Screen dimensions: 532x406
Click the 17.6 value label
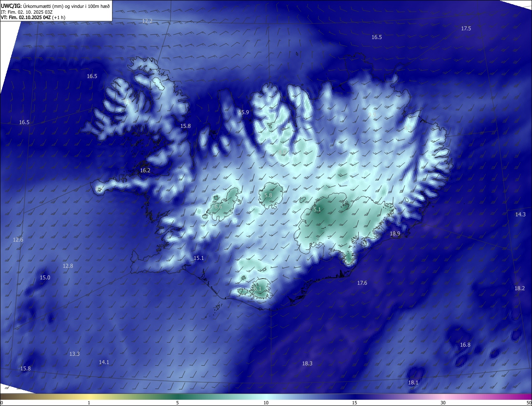coord(362,283)
